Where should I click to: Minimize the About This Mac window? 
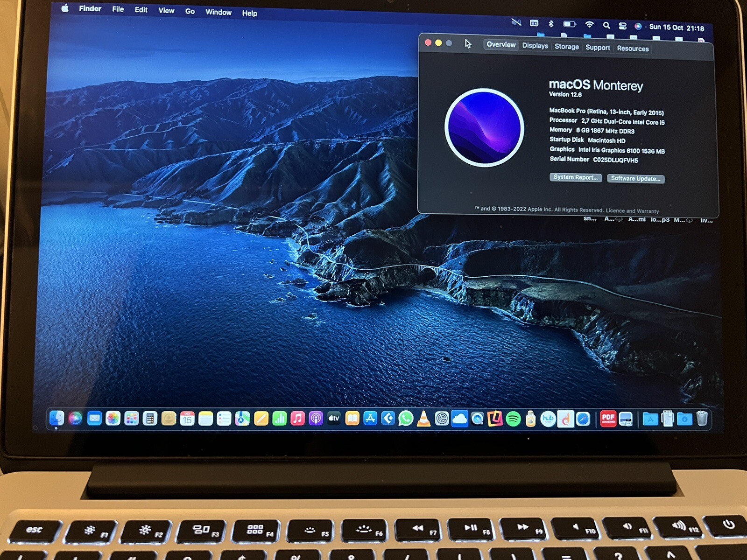click(438, 43)
